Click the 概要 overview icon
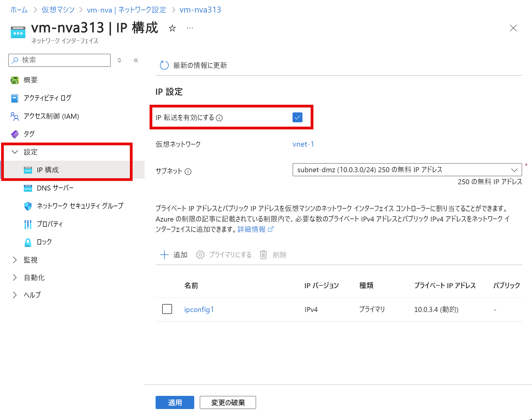Viewport: 532px width, 420px height. point(15,80)
